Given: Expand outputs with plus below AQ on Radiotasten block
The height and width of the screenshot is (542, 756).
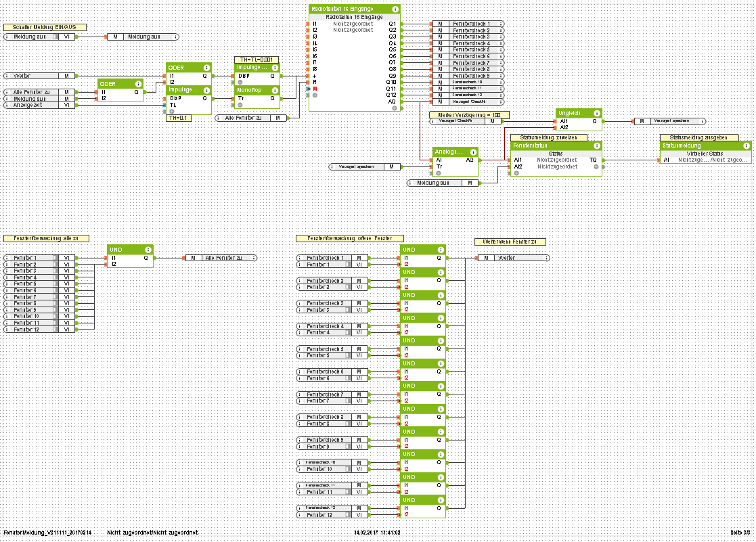Looking at the screenshot, I should point(395,108).
